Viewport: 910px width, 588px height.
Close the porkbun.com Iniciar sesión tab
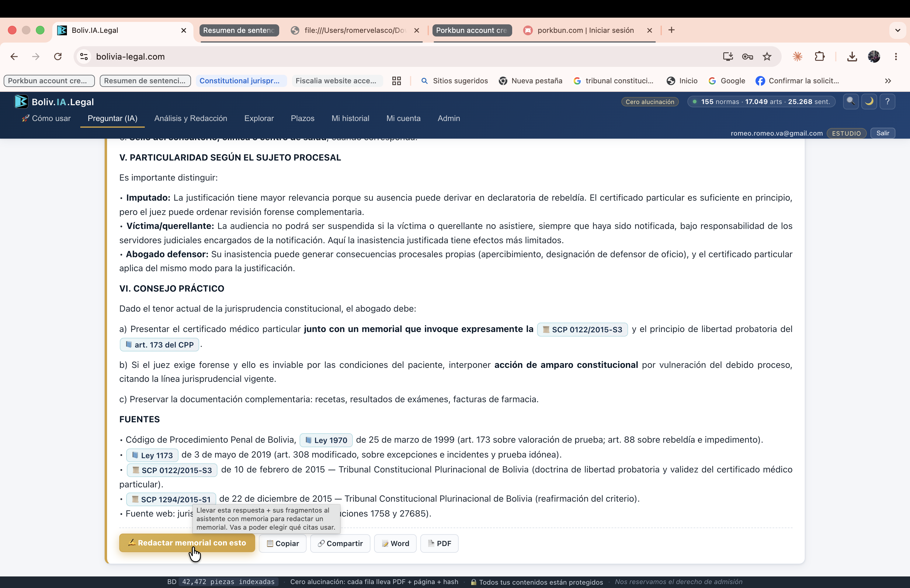(650, 30)
